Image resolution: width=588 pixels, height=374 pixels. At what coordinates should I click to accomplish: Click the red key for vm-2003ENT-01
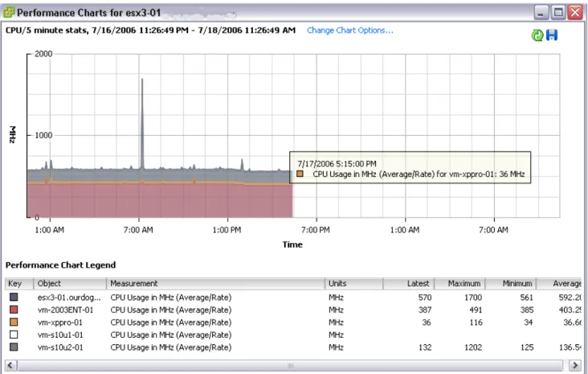coord(14,310)
